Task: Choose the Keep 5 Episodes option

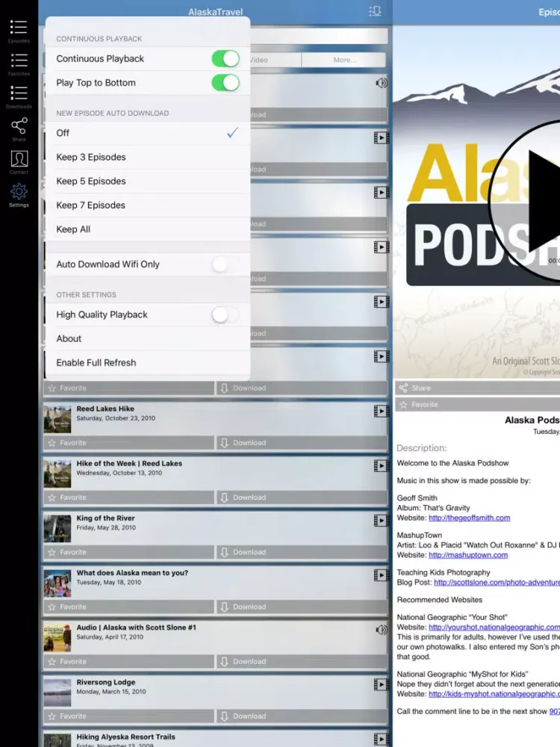Action: pyautogui.click(x=148, y=181)
